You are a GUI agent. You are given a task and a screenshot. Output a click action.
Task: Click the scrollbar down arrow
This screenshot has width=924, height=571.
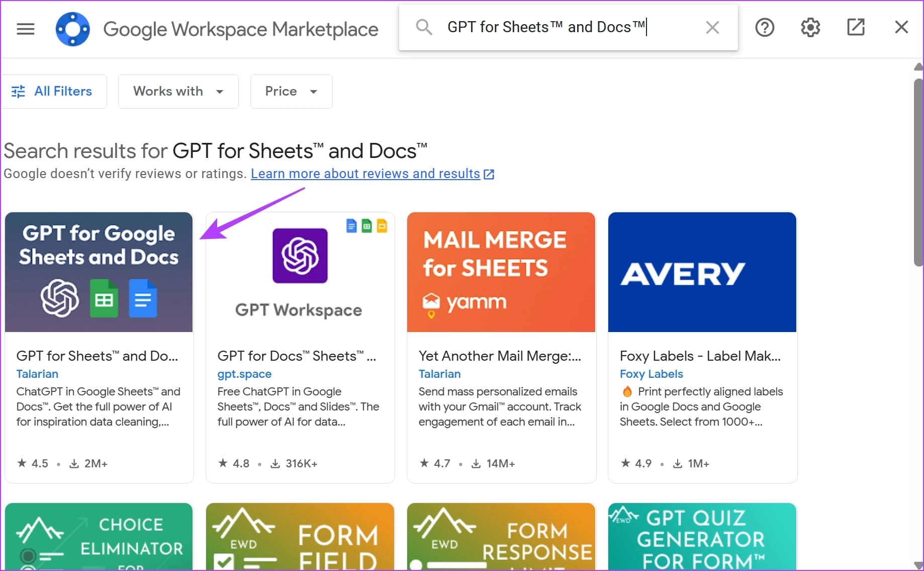click(x=918, y=565)
